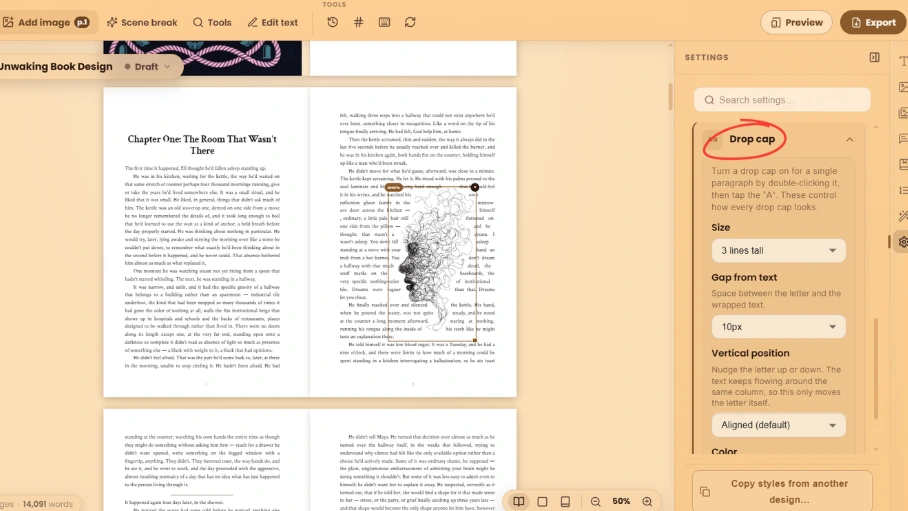The height and width of the screenshot is (511, 908).
Task: Open the version history clock icon
Action: tap(332, 22)
